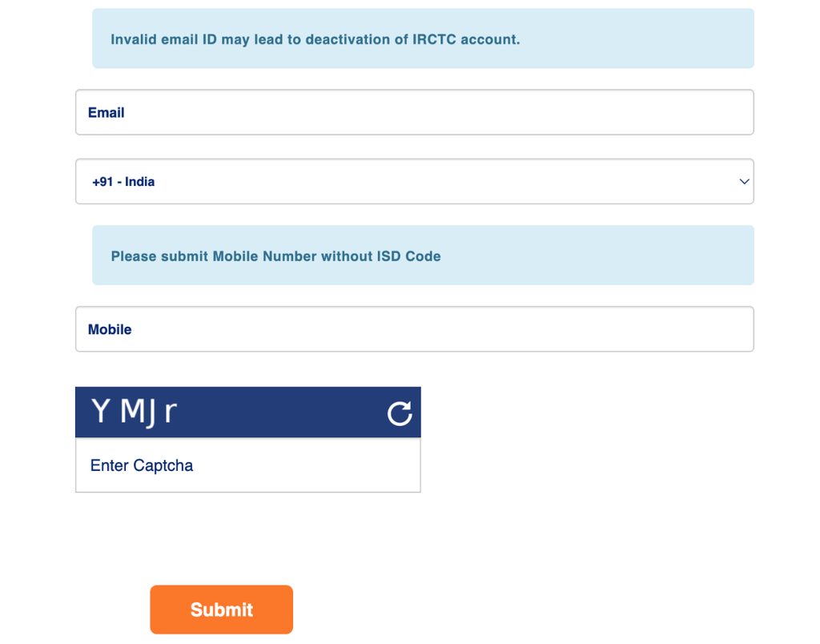This screenshot has width=820, height=644.
Task: Click the dark blue captcha bar beside the text
Action: (283, 413)
